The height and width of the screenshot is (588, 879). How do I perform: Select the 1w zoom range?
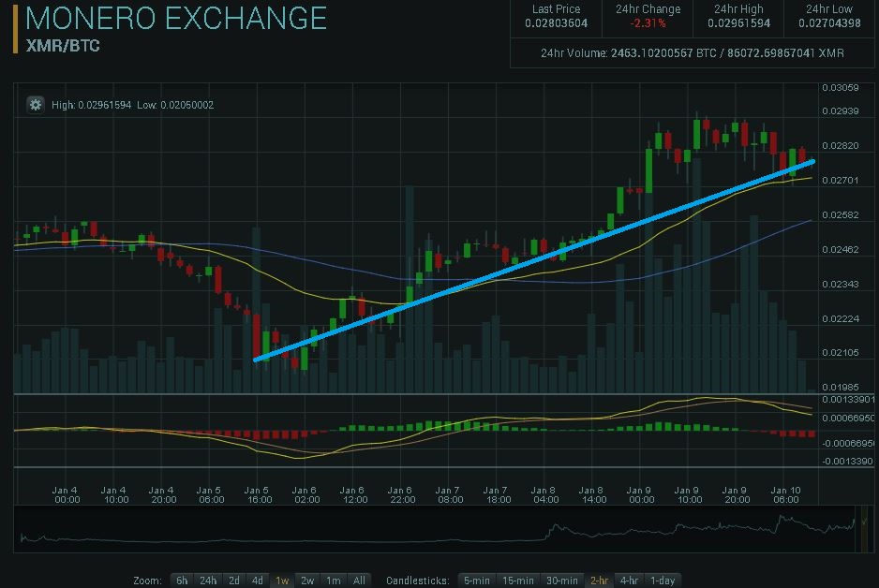click(x=282, y=581)
